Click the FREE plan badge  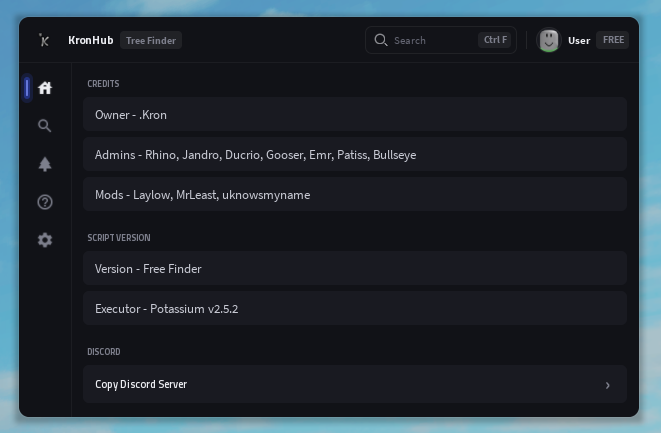[x=613, y=40]
